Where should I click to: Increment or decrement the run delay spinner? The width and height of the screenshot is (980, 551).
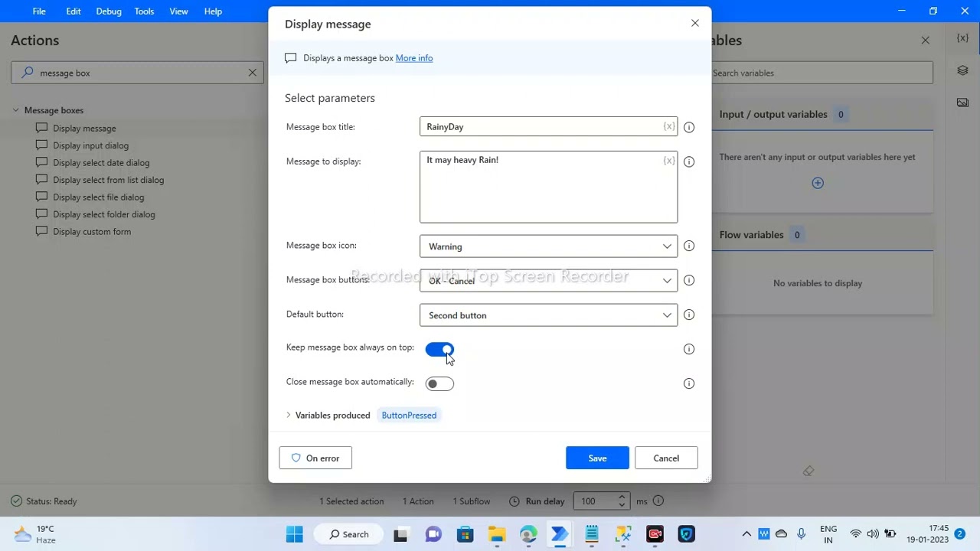click(x=622, y=501)
